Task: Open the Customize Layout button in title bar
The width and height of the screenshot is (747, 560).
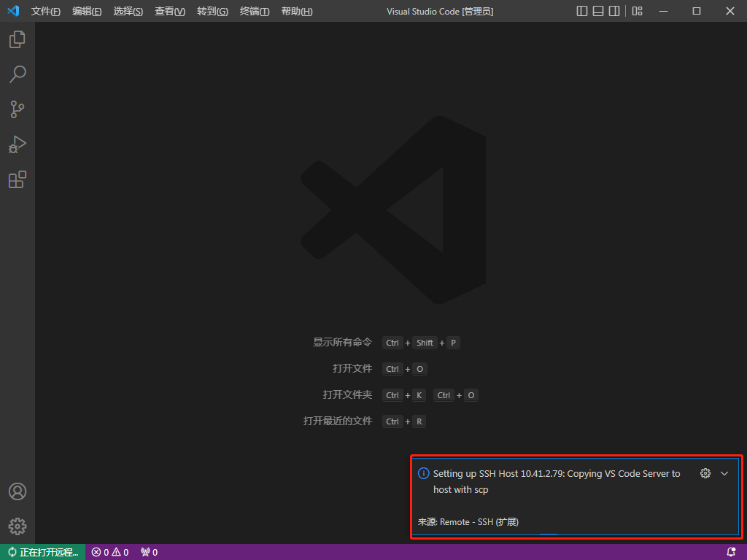Action: (638, 11)
